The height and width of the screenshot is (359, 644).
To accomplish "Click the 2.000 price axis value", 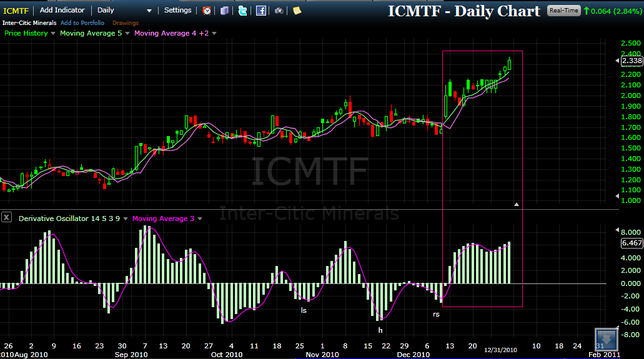I will point(631,96).
